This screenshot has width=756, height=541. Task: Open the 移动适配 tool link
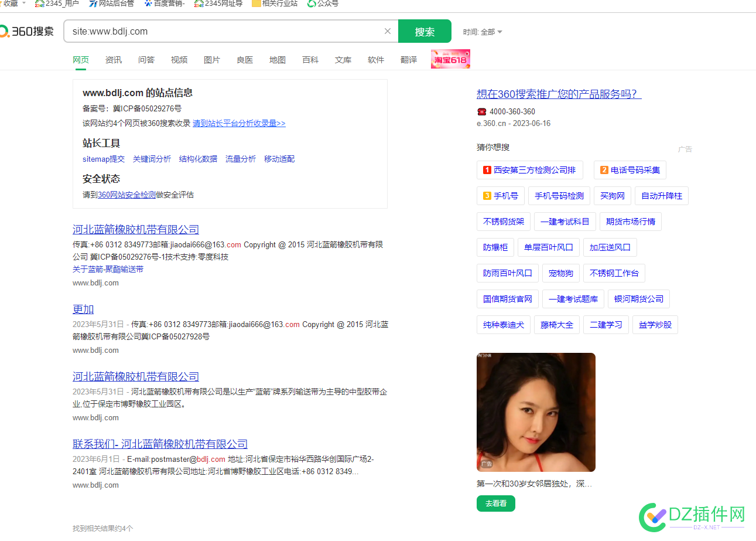[279, 159]
